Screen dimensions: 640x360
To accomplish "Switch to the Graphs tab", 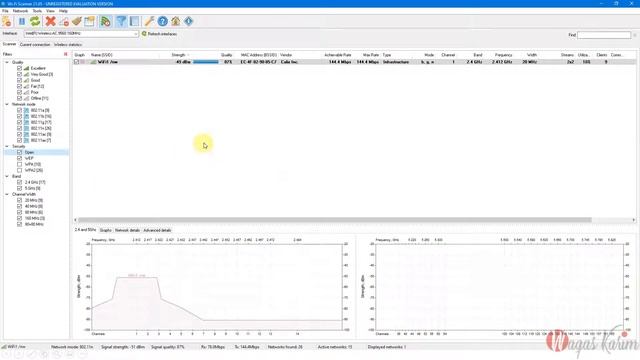I will [106, 231].
